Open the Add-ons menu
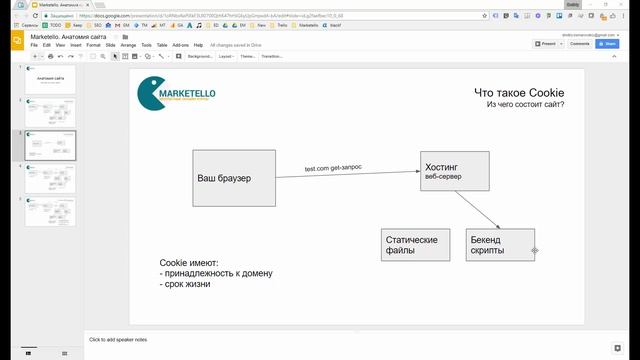640x360 pixels. point(180,45)
